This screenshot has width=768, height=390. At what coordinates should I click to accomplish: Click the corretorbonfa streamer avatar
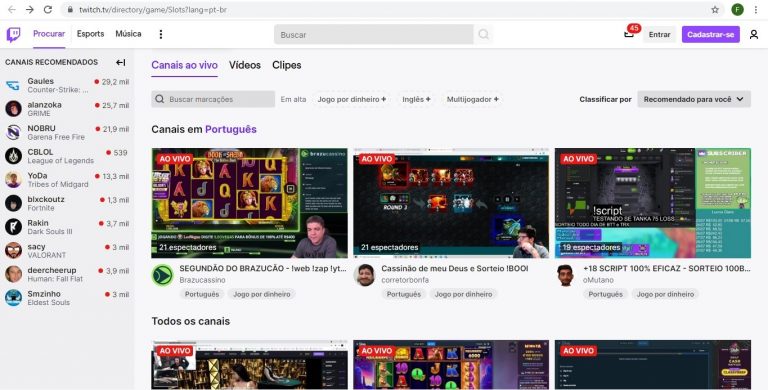pyautogui.click(x=364, y=275)
